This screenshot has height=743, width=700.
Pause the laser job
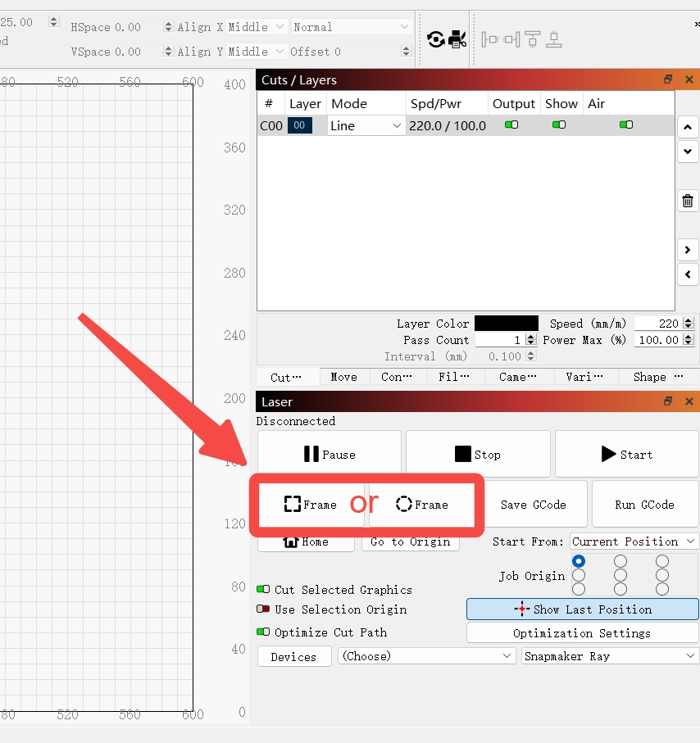point(330,454)
